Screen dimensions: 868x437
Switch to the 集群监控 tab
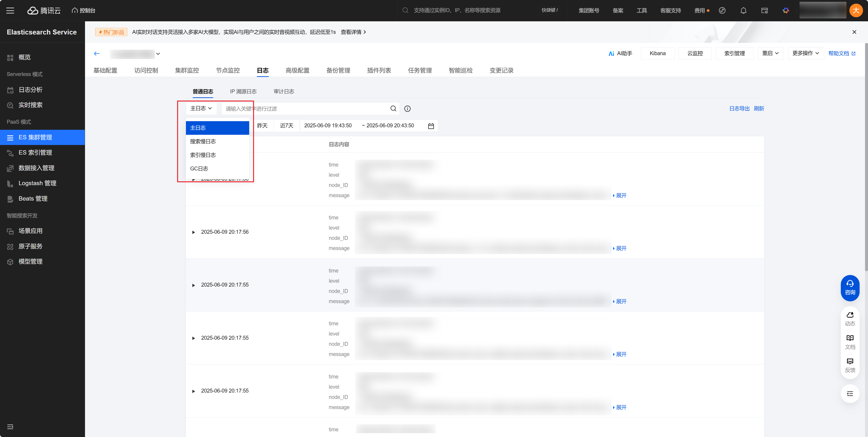(x=187, y=71)
